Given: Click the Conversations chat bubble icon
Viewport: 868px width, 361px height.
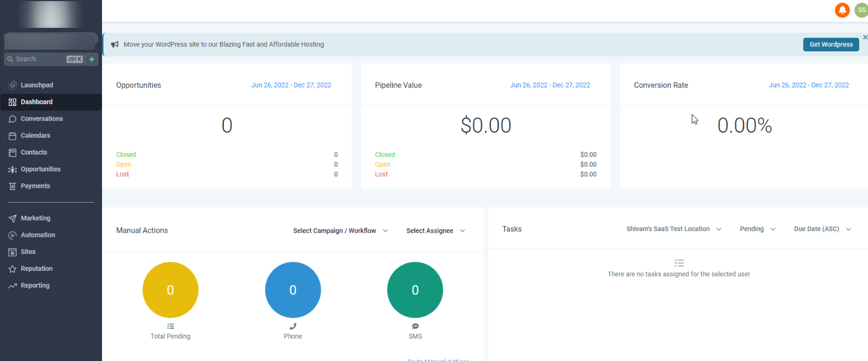Looking at the screenshot, I should point(13,119).
